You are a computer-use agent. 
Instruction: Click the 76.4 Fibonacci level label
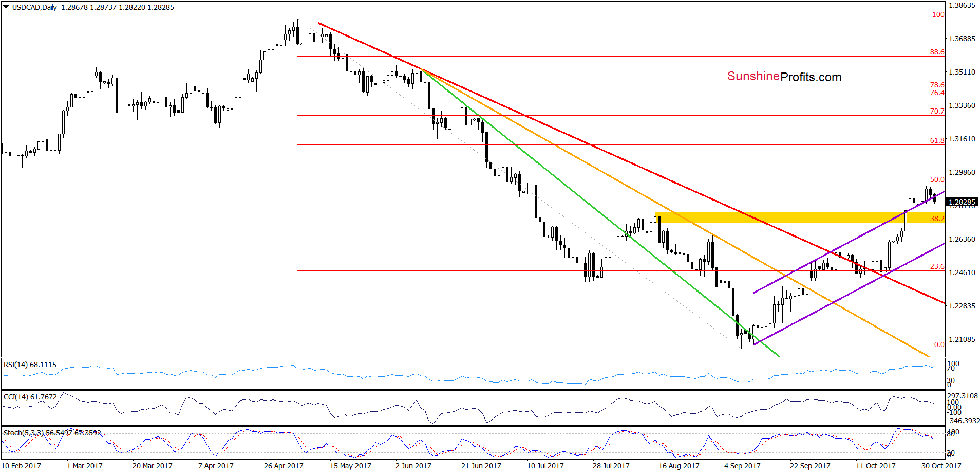pyautogui.click(x=937, y=93)
